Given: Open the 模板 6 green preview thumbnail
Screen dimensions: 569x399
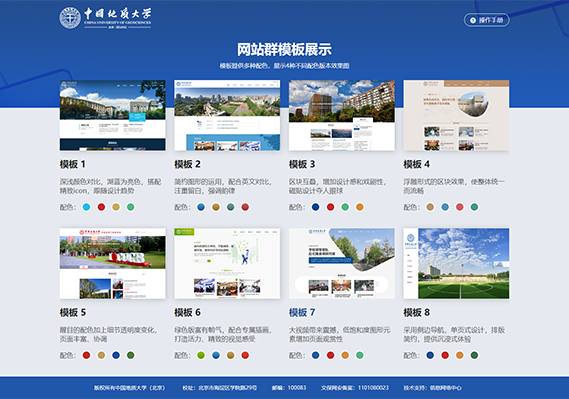Looking at the screenshot, I should click(227, 263).
